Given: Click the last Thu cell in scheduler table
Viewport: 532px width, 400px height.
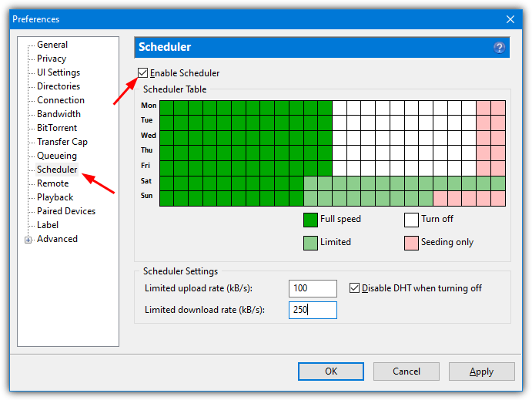Looking at the screenshot, I should pyautogui.click(x=498, y=153).
